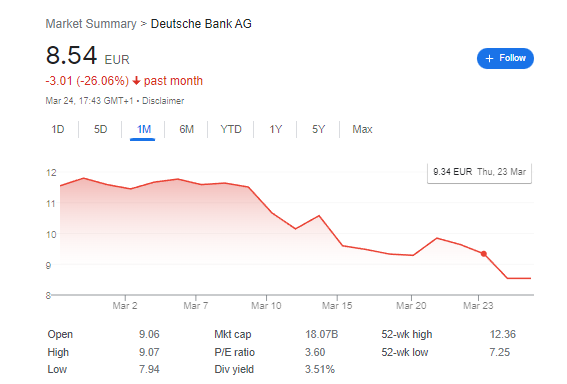Switch to the 5D chart range
Screen dimensions: 567x384
pos(101,129)
